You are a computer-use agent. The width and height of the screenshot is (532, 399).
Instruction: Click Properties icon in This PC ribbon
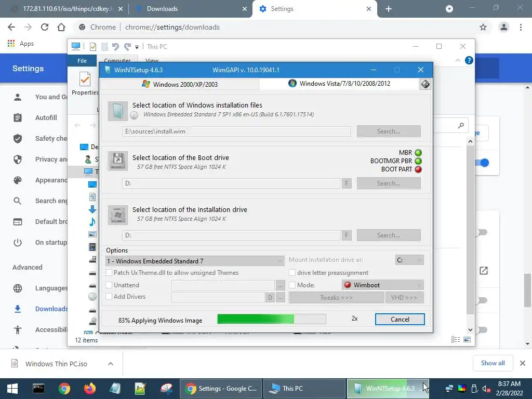[x=85, y=84]
